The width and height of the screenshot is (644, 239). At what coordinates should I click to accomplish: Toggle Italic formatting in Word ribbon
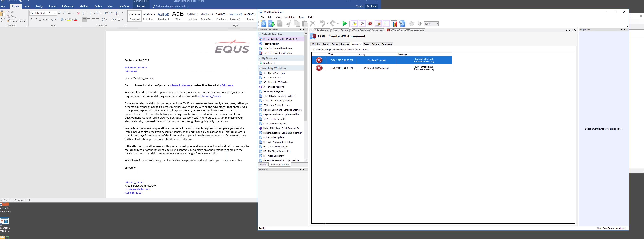[x=36, y=19]
